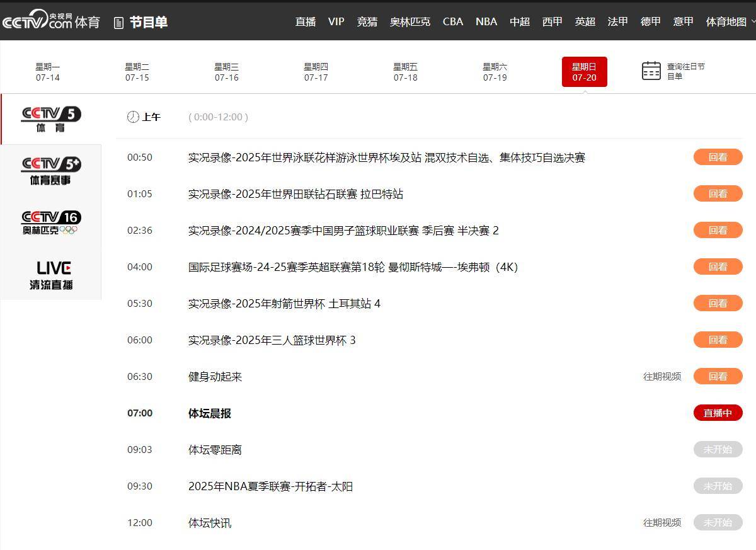Viewport: 756px width, 550px height.
Task: Click the 射箭世界杯 土耳其站 4 title
Action: click(284, 304)
